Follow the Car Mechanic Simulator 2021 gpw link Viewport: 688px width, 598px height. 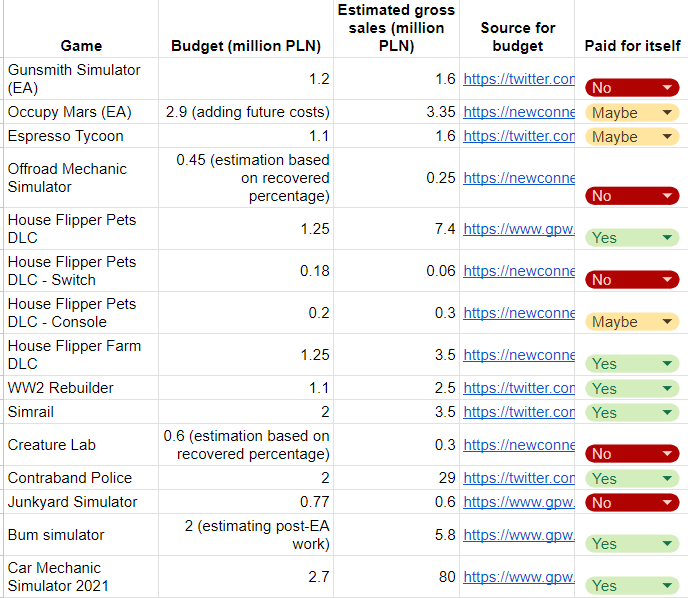click(x=519, y=577)
